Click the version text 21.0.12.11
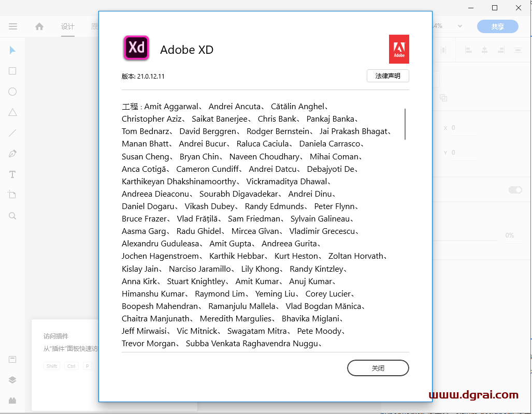 pos(151,77)
